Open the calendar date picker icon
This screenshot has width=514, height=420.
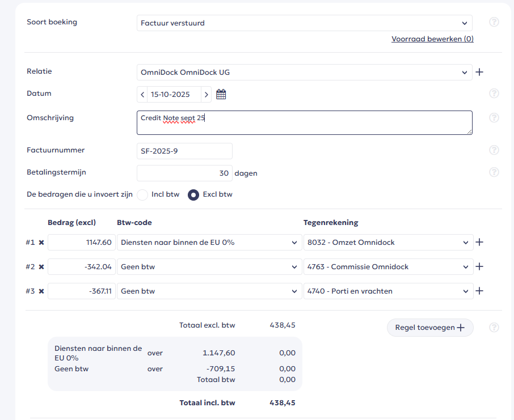click(221, 95)
